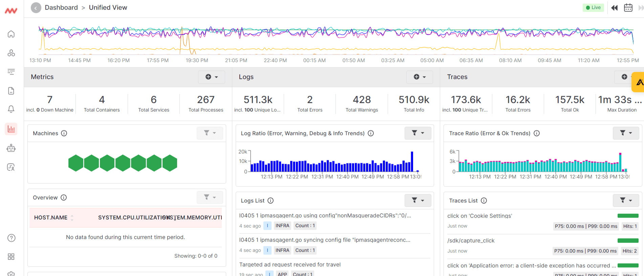The image size is (644, 276).
Task: Open the Logs add widget dropdown
Action: [x=420, y=77]
